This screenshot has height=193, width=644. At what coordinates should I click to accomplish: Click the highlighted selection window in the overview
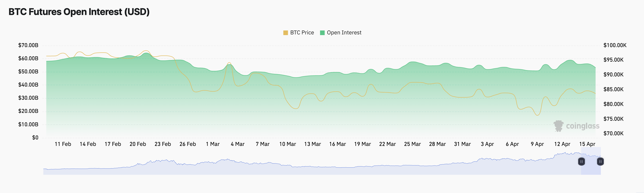click(591, 168)
